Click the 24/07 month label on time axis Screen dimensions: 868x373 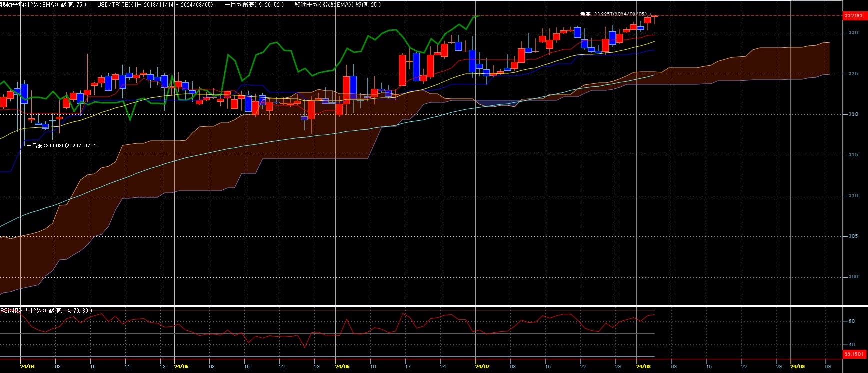(x=482, y=366)
